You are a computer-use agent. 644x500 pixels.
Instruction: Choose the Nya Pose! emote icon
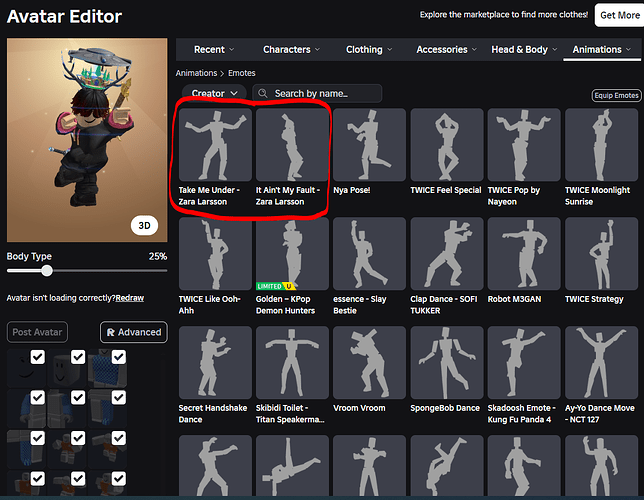pos(369,145)
